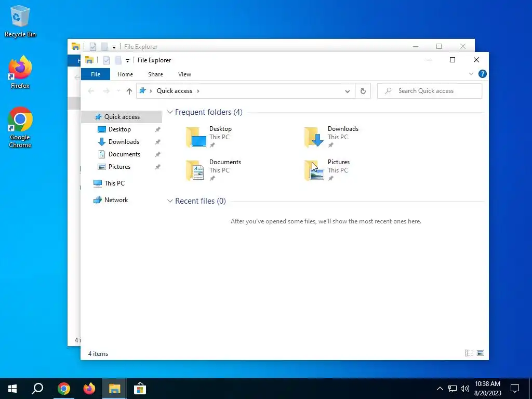Open the taskbar clock and date

click(487, 389)
